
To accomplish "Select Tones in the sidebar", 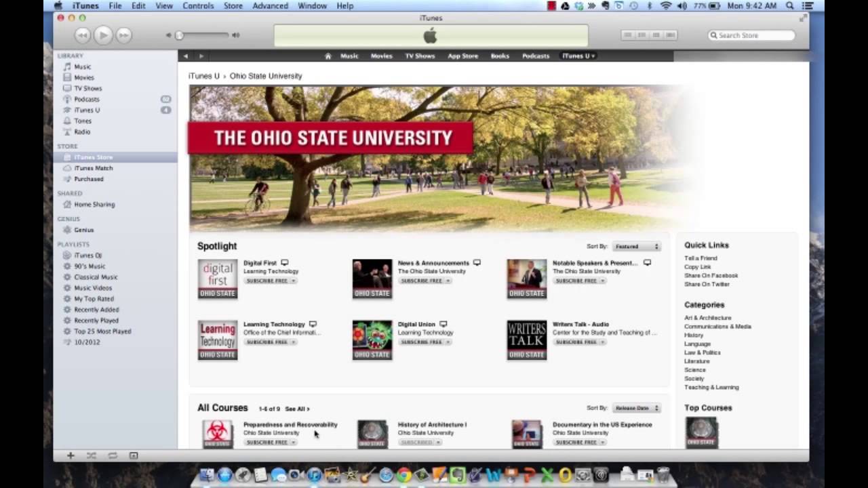I will (82, 121).
